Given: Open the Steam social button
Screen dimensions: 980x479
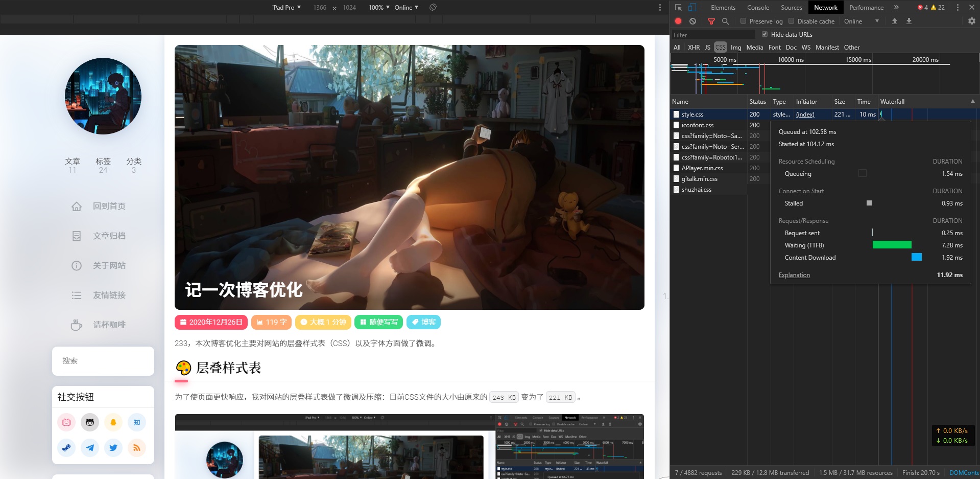Looking at the screenshot, I should 66,448.
